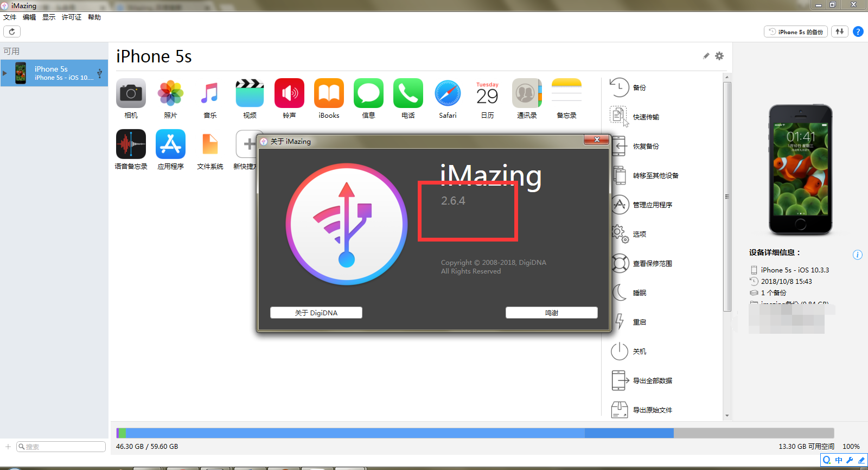Open the License (许可证) menu
Viewport: 868px width, 470px height.
click(x=72, y=17)
